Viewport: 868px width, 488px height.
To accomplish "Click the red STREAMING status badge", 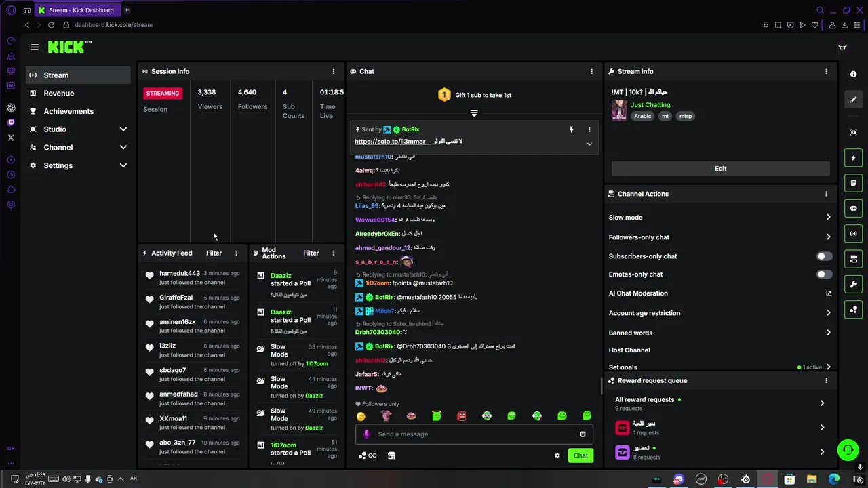I will coord(163,94).
